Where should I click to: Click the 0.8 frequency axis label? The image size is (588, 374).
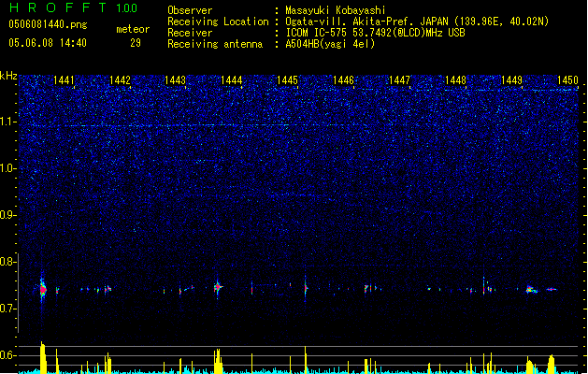pos(8,262)
